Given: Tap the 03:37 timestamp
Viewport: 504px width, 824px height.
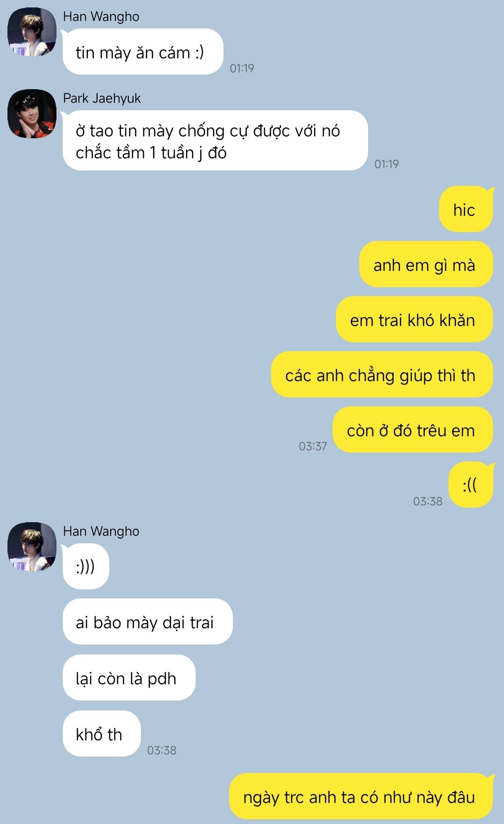Looking at the screenshot, I should pos(313,446).
